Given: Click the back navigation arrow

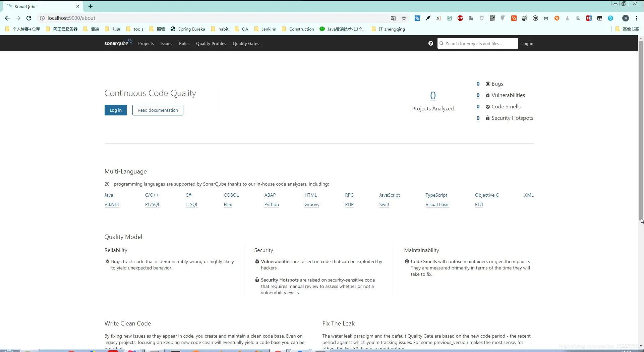Looking at the screenshot, I should tap(7, 18).
